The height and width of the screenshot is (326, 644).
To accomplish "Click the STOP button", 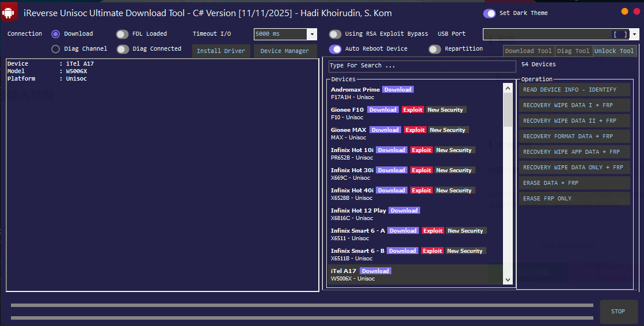I will tap(618, 311).
